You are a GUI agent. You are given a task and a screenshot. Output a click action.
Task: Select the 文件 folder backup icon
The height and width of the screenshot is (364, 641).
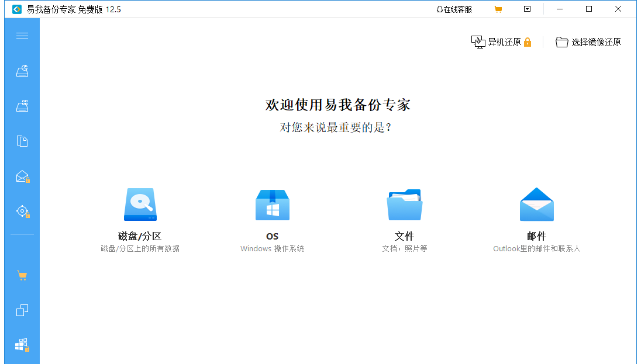[404, 204]
